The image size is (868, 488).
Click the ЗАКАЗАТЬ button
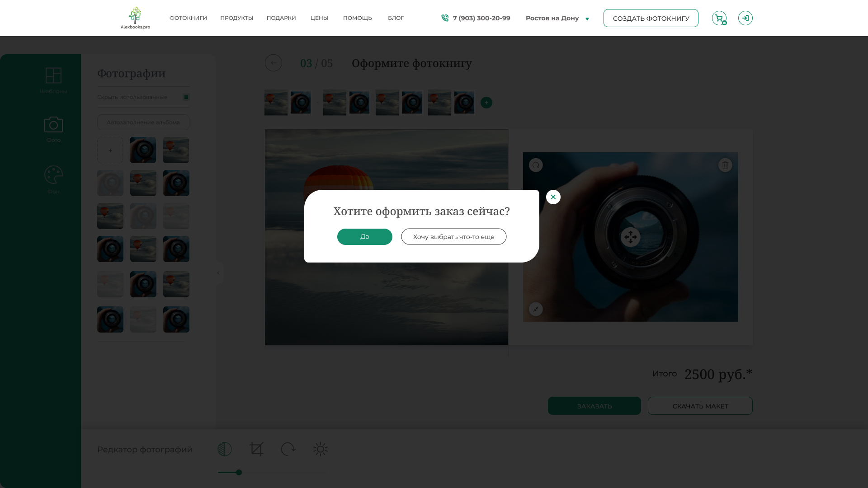[x=594, y=406]
